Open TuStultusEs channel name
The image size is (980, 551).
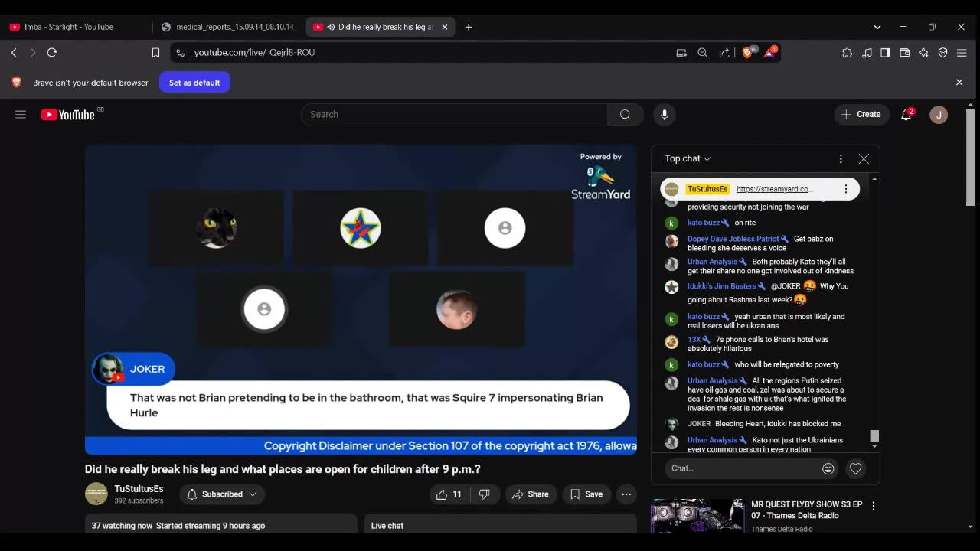(x=139, y=489)
